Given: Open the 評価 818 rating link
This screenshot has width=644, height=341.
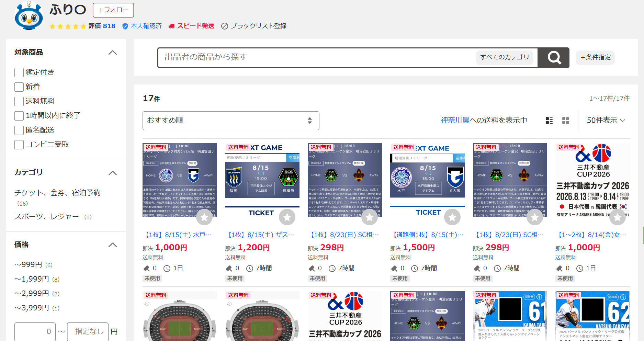Looking at the screenshot, I should 102,26.
